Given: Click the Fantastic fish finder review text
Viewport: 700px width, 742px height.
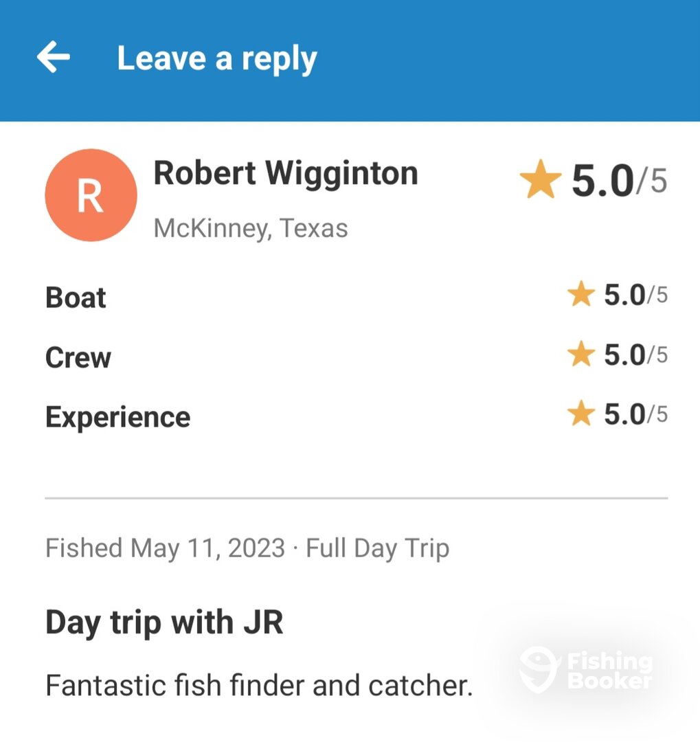Looking at the screenshot, I should (x=259, y=686).
